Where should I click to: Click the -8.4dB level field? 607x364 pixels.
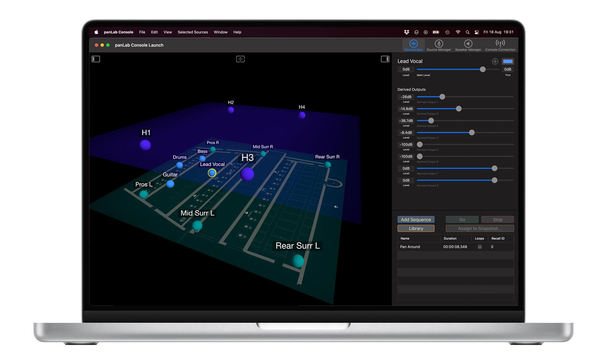pos(406,133)
